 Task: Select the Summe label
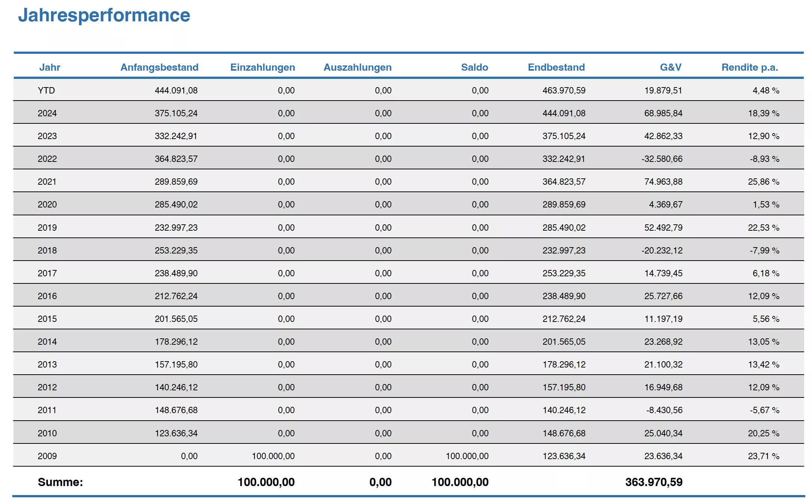point(60,482)
